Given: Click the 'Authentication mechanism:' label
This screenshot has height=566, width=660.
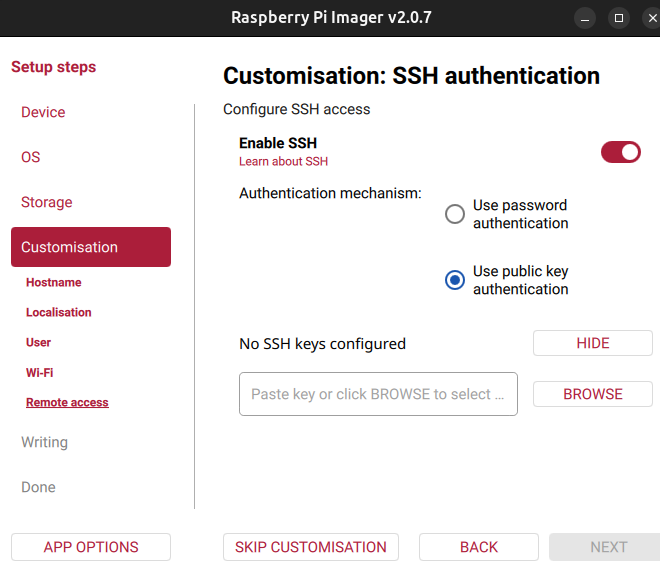Looking at the screenshot, I should tap(330, 193).
